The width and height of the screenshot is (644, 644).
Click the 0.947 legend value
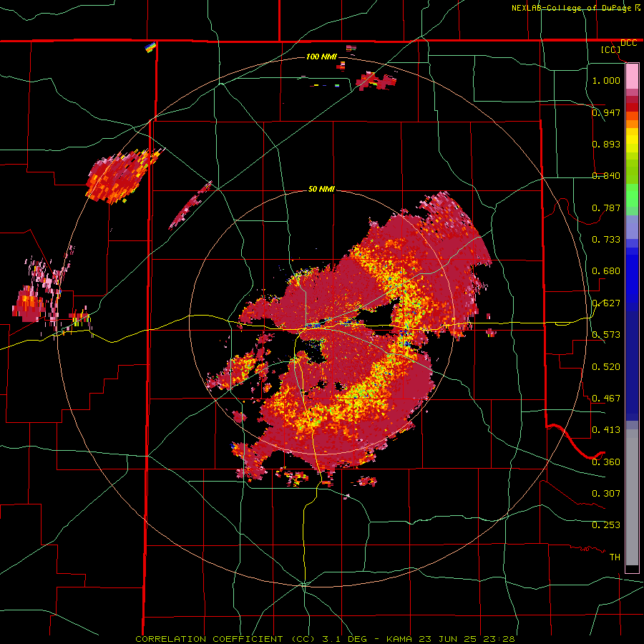click(x=606, y=112)
